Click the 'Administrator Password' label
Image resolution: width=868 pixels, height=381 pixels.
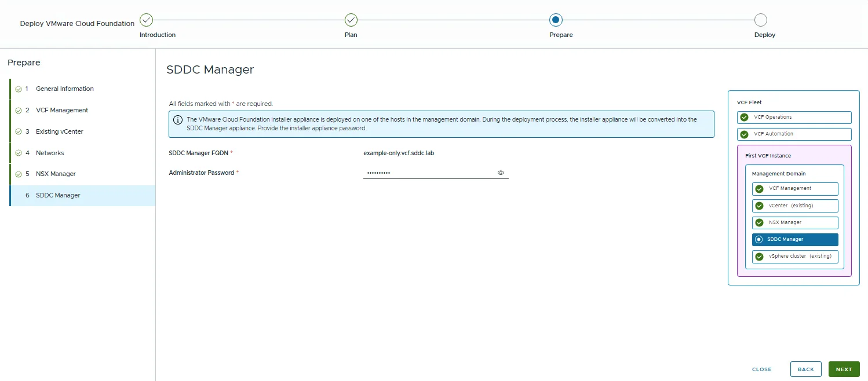point(202,173)
